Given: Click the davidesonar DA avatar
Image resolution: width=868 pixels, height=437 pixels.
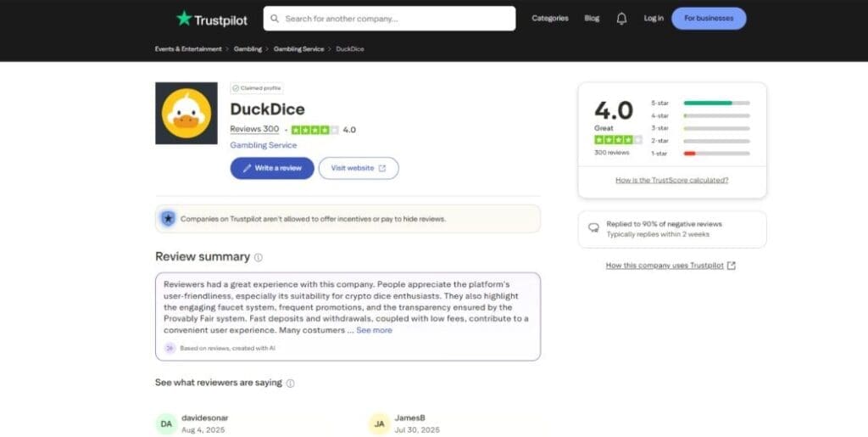Looking at the screenshot, I should pyautogui.click(x=167, y=423).
